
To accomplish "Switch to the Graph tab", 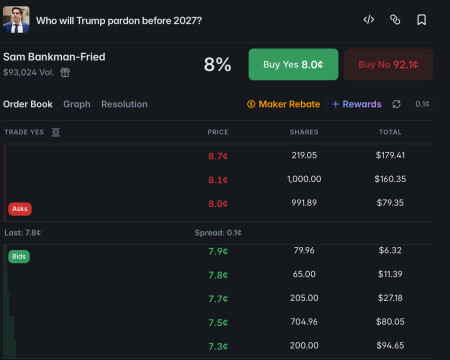I will pyautogui.click(x=77, y=104).
